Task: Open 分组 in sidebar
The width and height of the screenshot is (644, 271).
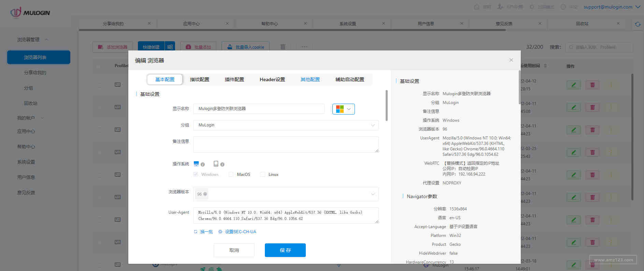Action: click(28, 88)
